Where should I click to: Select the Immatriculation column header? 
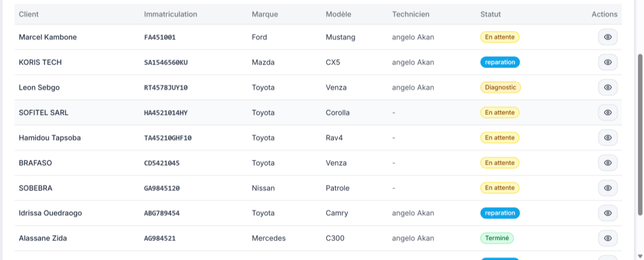point(170,14)
